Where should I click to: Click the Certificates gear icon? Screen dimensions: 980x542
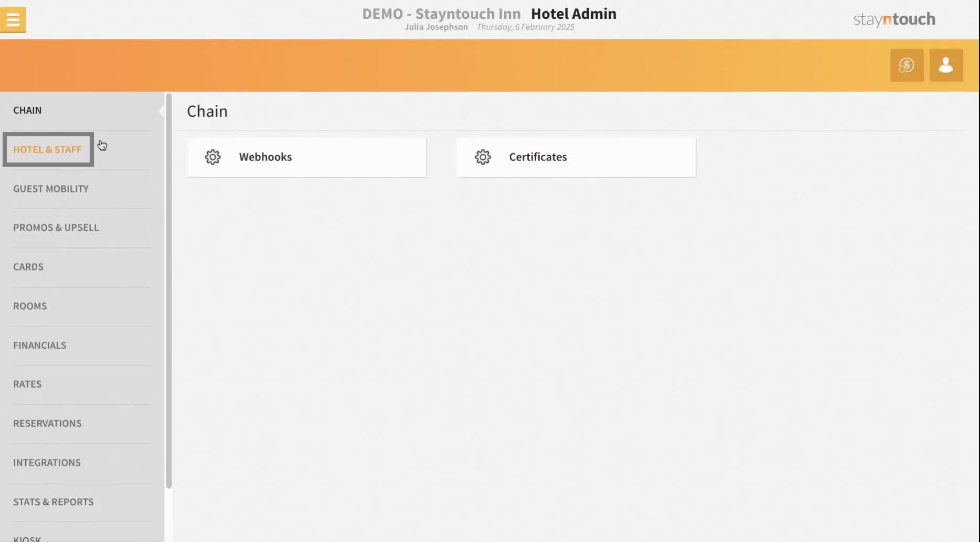click(483, 157)
